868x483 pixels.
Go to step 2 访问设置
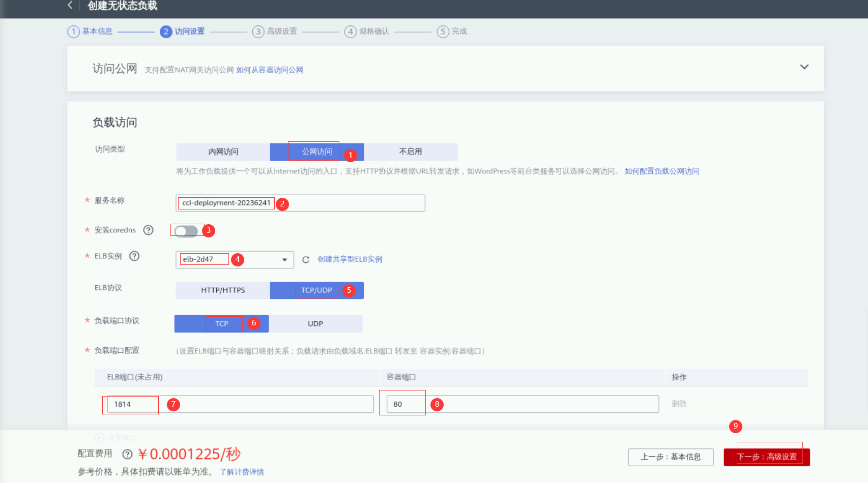(x=182, y=32)
